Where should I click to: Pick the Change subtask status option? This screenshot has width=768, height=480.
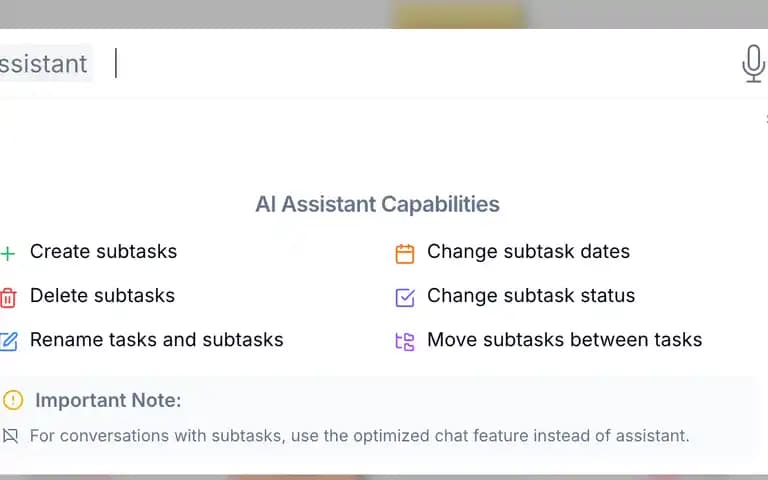(531, 295)
